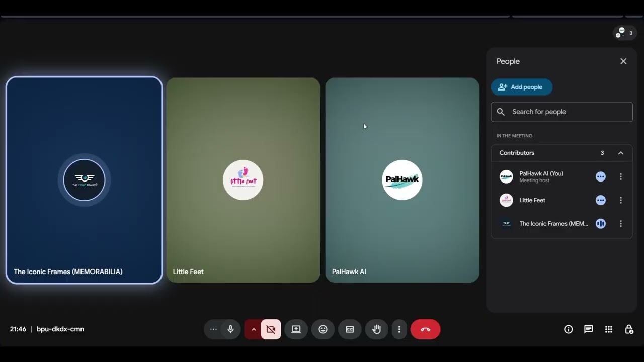Screen dimensions: 644x362
Task: Select the Little Feet video tile
Action: (244, 180)
